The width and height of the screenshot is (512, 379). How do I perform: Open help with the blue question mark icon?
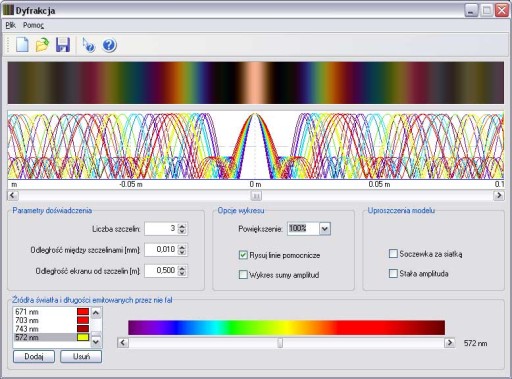click(109, 45)
